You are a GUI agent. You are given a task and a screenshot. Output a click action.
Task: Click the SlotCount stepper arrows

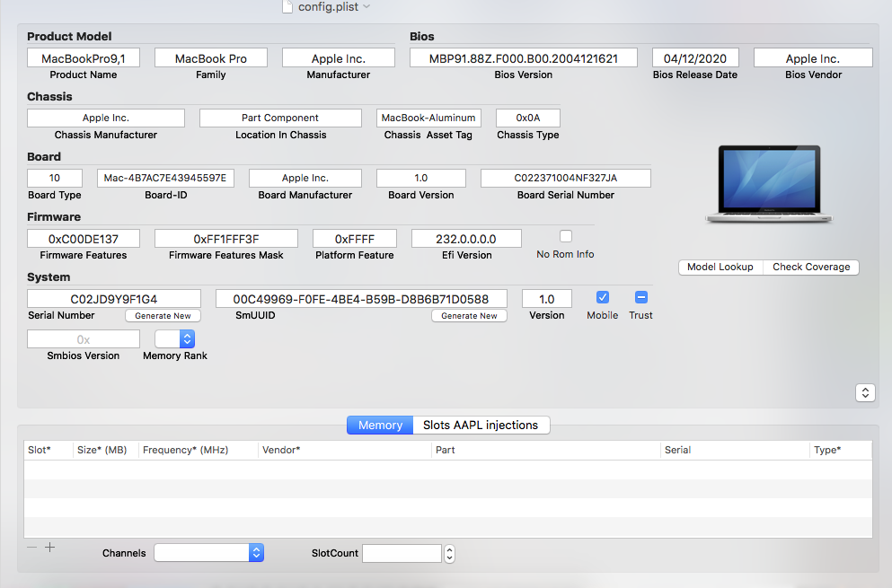[x=449, y=553]
